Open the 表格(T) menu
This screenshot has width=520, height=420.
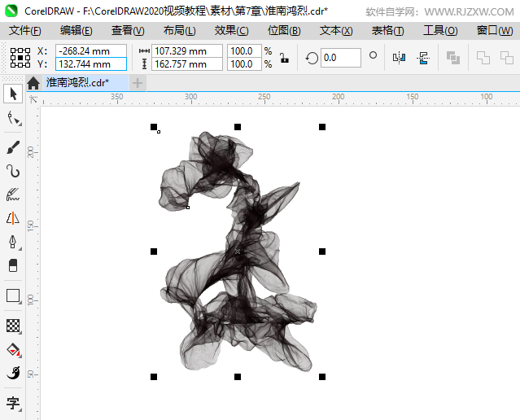coord(387,31)
